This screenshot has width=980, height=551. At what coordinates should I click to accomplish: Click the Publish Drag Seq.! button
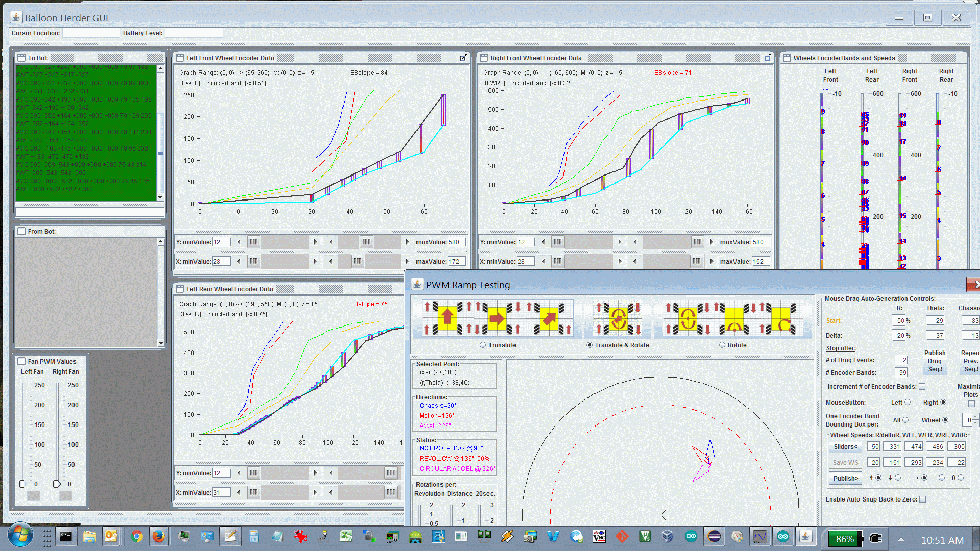(935, 361)
